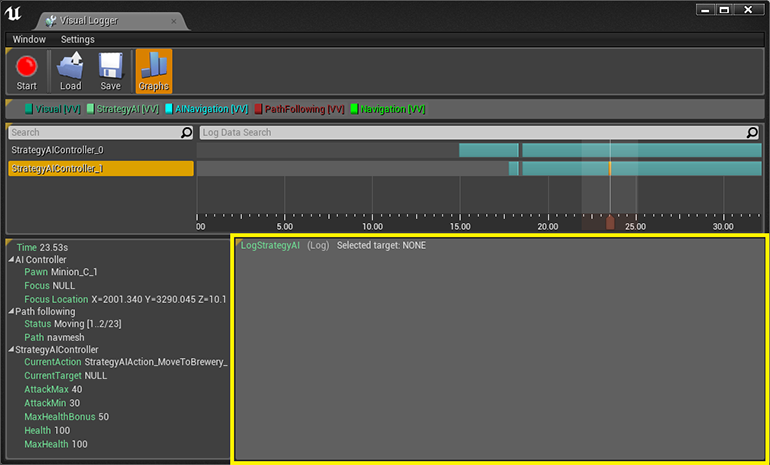Screen dimensions: 770x465
Task: Toggle the Graphs toolbar button
Action: click(154, 72)
